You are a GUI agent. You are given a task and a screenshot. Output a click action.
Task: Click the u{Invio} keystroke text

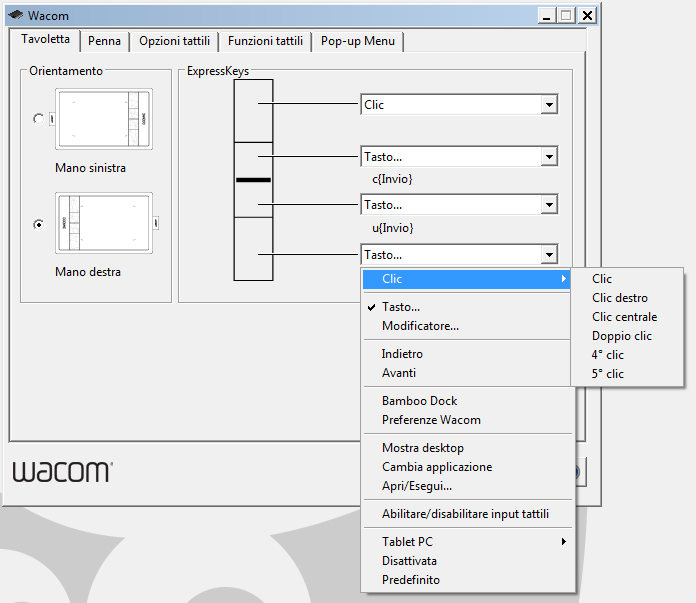393,228
